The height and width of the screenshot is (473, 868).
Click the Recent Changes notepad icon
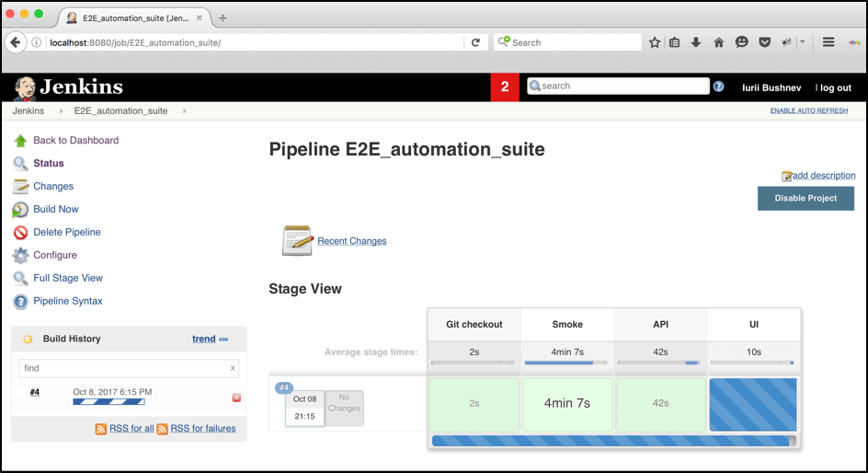pyautogui.click(x=297, y=240)
